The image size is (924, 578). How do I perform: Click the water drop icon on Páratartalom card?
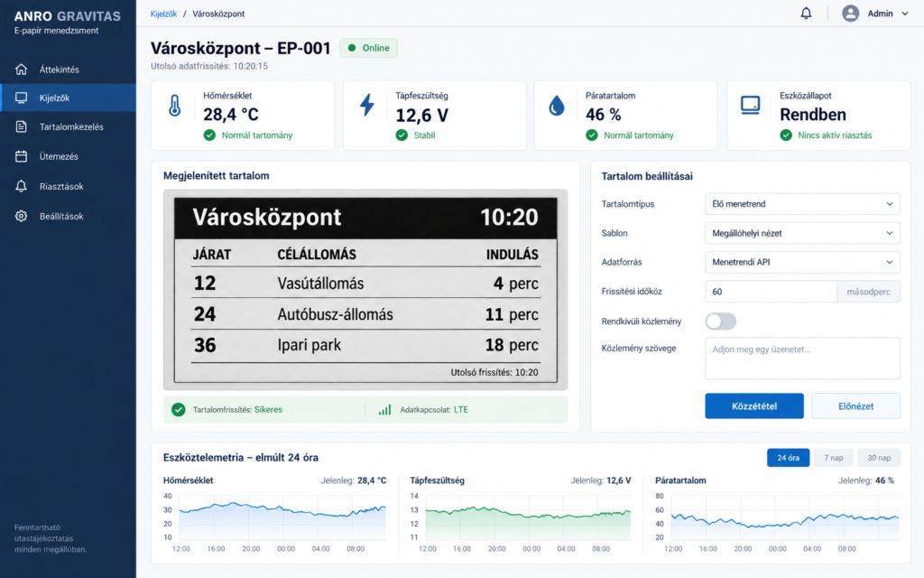[x=556, y=106]
